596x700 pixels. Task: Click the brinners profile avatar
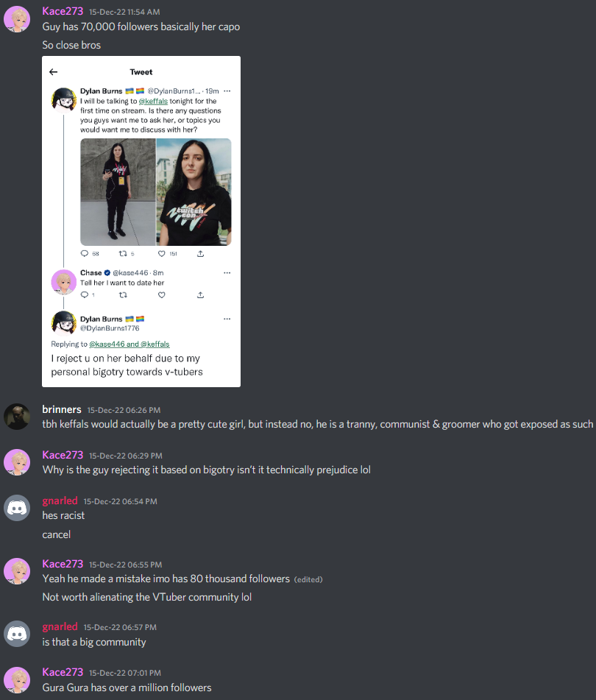[17, 417]
